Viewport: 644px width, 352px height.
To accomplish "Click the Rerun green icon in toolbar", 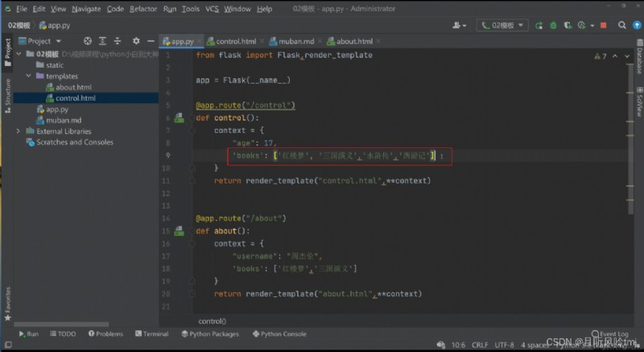I will [539, 26].
